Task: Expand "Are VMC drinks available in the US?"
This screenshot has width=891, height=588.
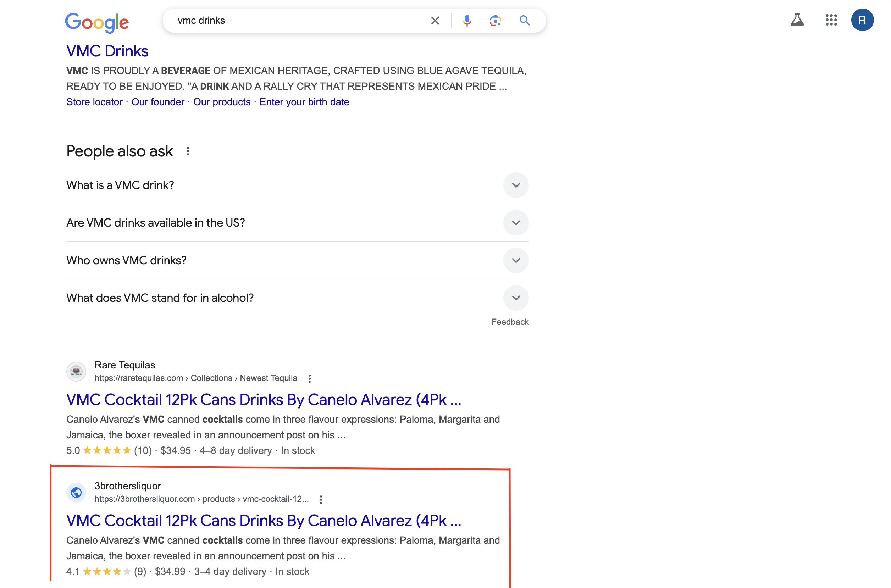Action: 516,223
